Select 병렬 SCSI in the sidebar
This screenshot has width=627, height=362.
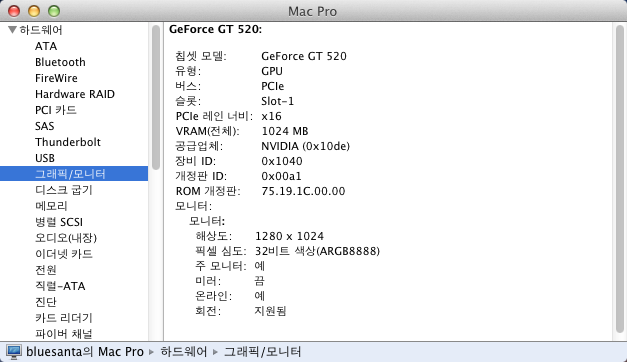(x=59, y=222)
